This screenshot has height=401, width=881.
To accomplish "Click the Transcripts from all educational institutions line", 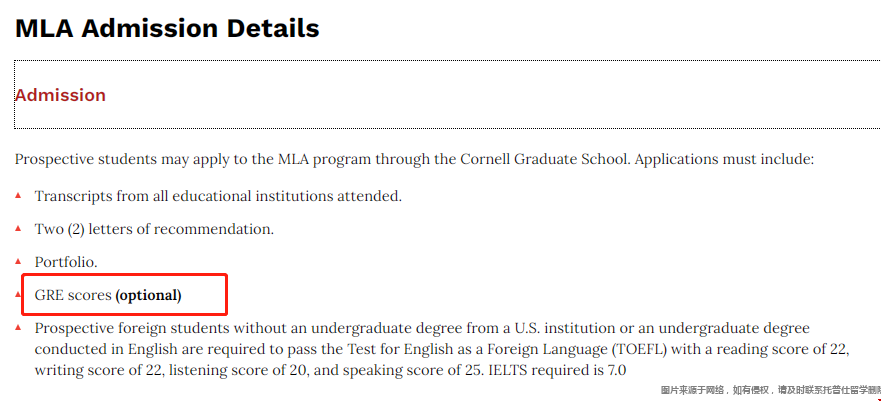I will tap(218, 197).
